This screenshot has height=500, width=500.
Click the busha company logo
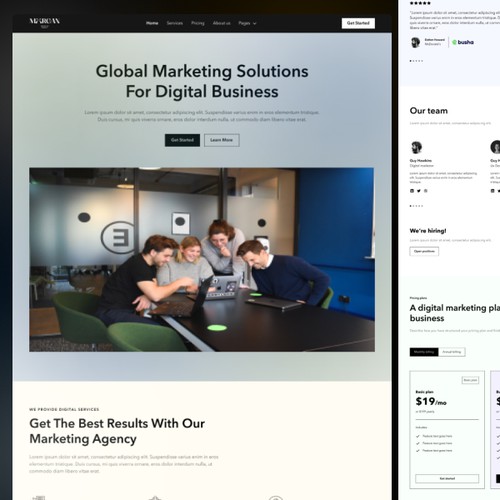tap(463, 42)
